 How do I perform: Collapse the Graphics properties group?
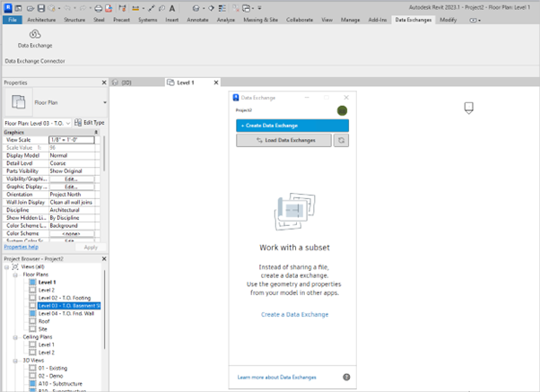[x=96, y=132]
